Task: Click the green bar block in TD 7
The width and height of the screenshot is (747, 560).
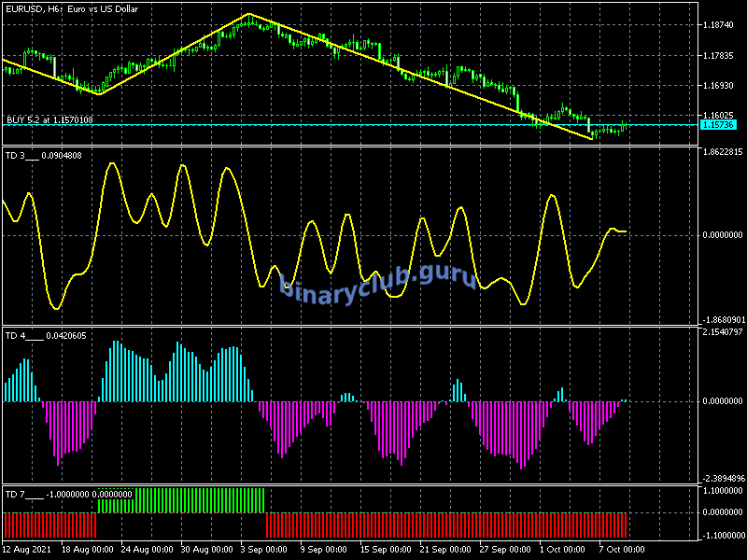Action: 182,499
